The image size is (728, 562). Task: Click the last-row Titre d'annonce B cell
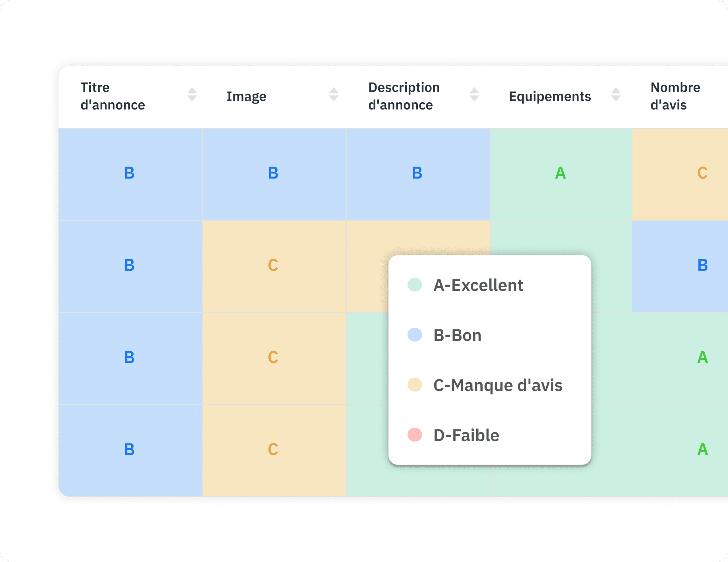coord(129,450)
